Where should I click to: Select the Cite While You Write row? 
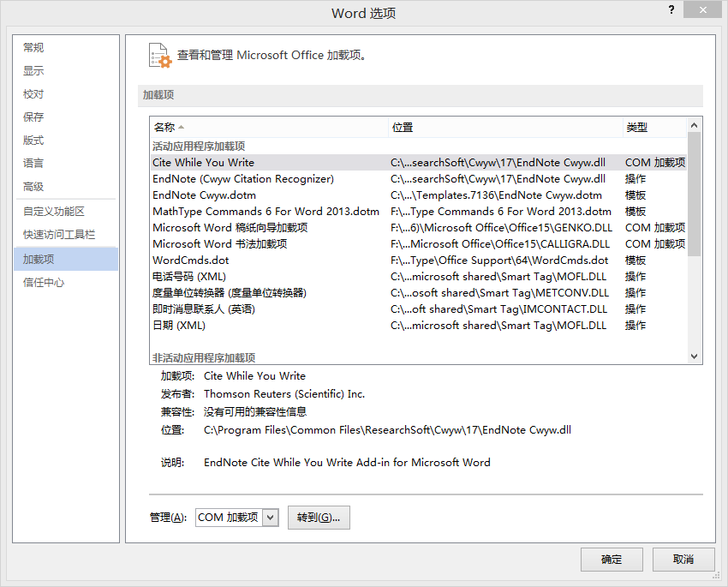(418, 163)
